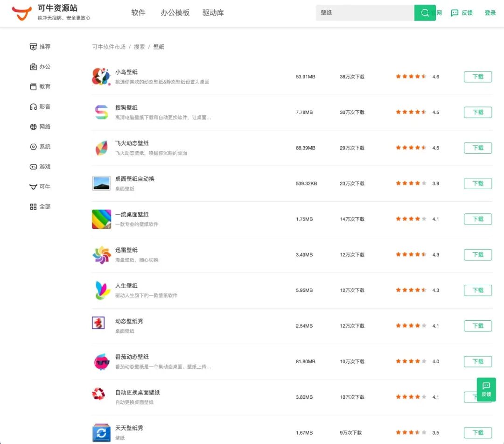Click the green search magnifier button
Image resolution: width=504 pixels, height=444 pixels.
click(x=425, y=13)
